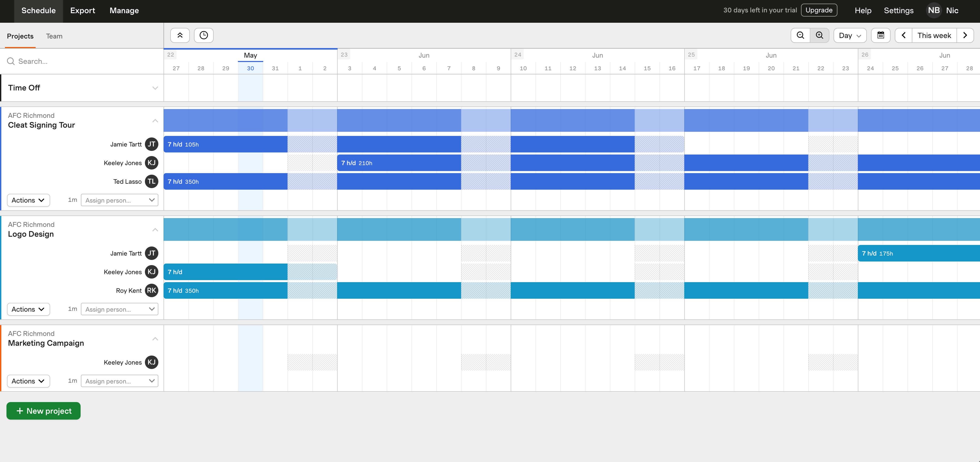Open Day view dropdown
The height and width of the screenshot is (462, 980).
(x=850, y=35)
